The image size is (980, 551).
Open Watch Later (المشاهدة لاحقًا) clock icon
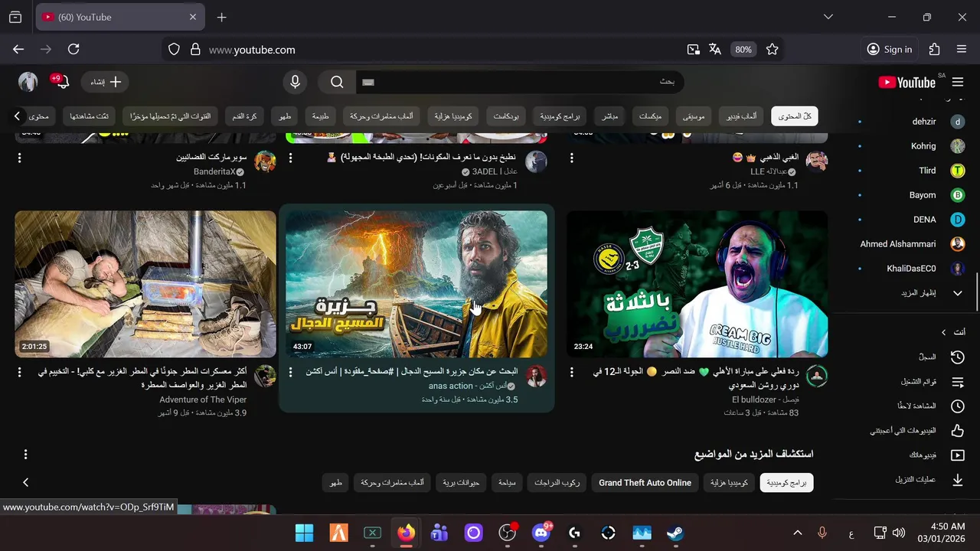tap(957, 406)
